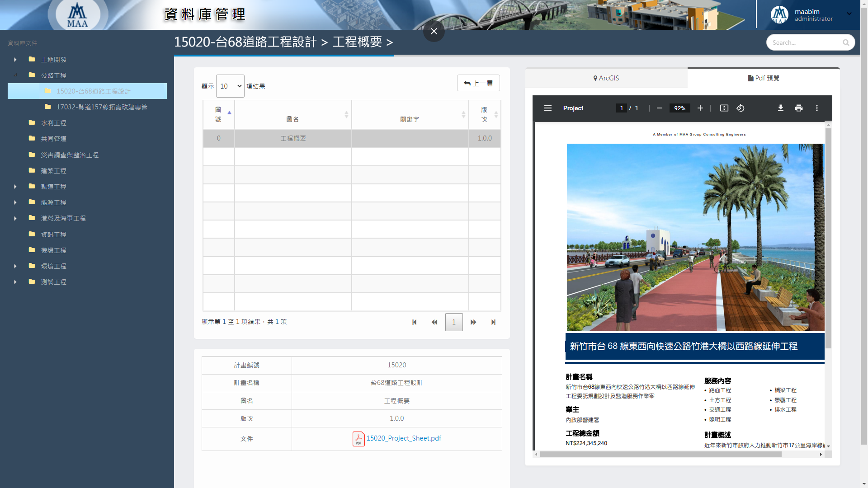This screenshot has height=488, width=868.
Task: Go to the next table page
Action: click(473, 322)
